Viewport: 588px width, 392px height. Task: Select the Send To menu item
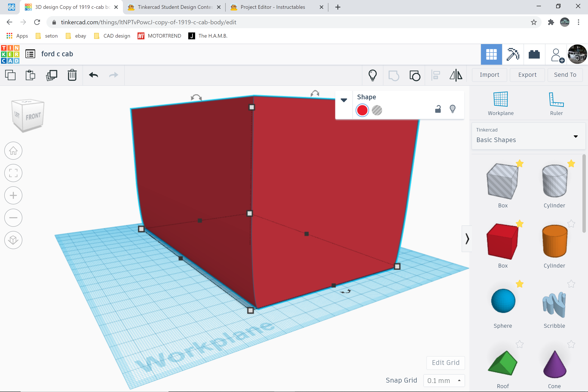click(x=565, y=75)
